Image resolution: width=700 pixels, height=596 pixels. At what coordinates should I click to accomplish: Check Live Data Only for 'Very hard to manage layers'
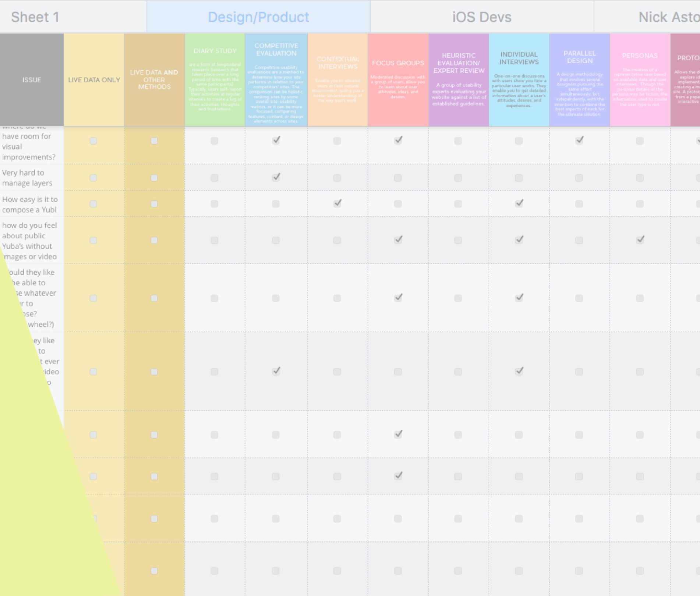coord(93,178)
